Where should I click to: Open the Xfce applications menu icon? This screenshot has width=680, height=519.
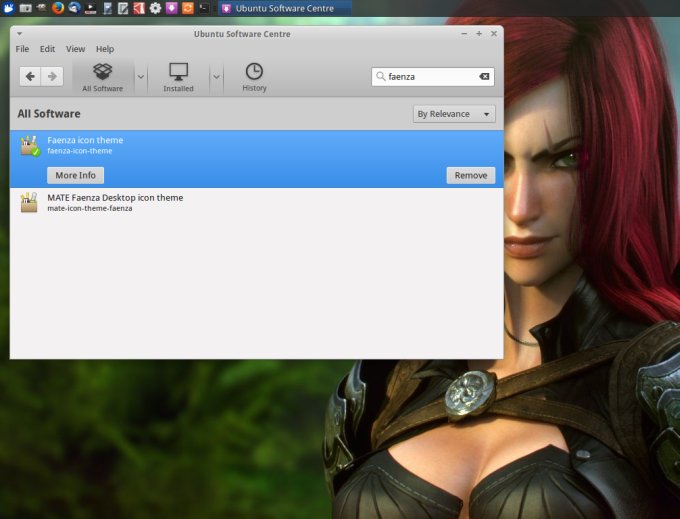8,8
